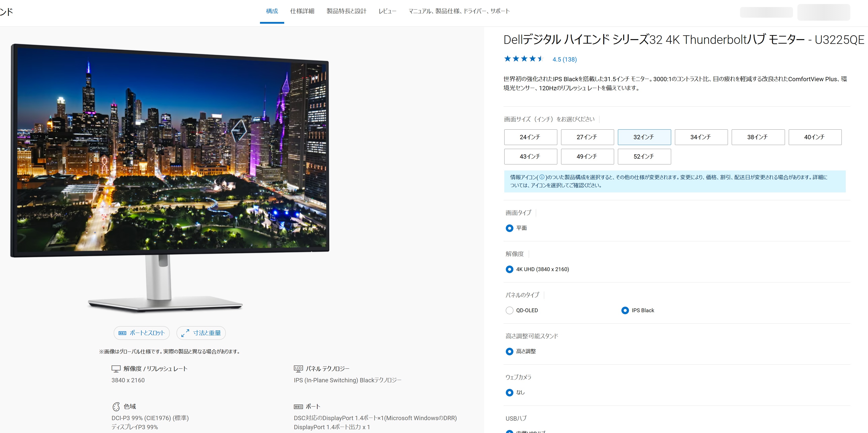Click the LCD panel technology icon

pyautogui.click(x=298, y=369)
